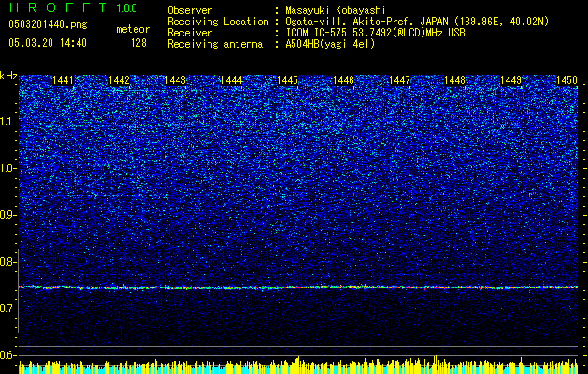Click the 1450 time marker

tap(566, 80)
